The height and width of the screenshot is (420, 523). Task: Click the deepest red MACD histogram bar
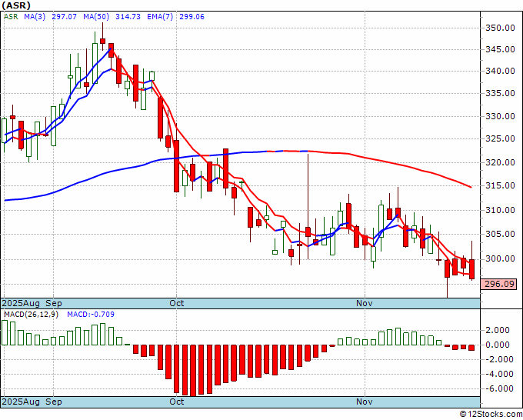(x=193, y=370)
